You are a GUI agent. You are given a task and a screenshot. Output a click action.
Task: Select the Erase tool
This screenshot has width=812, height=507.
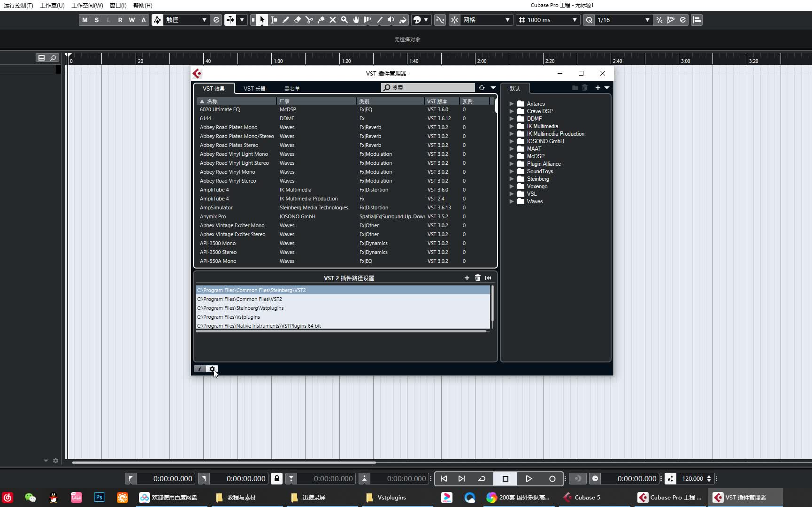point(298,20)
